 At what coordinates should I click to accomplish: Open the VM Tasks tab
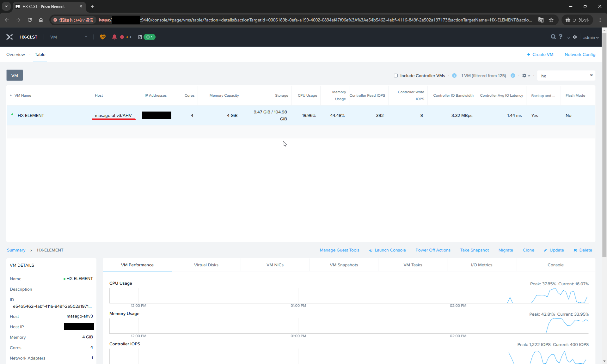pos(413,265)
